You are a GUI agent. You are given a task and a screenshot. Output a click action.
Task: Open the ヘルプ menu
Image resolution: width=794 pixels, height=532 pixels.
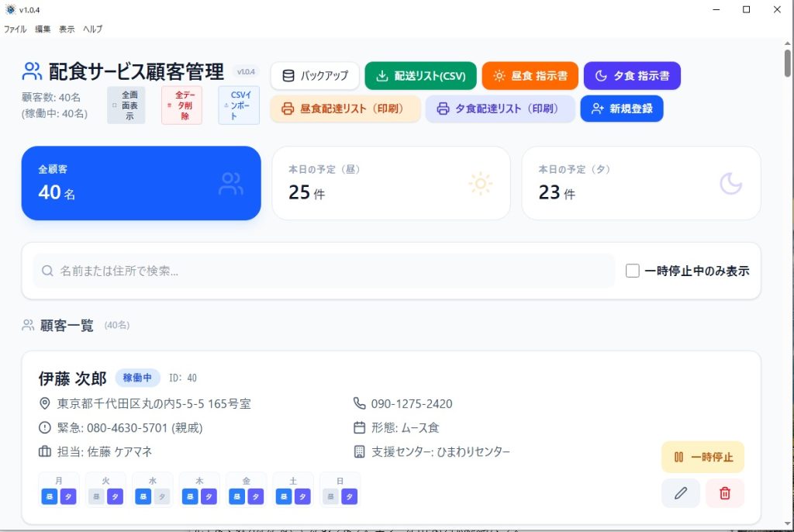pyautogui.click(x=92, y=29)
